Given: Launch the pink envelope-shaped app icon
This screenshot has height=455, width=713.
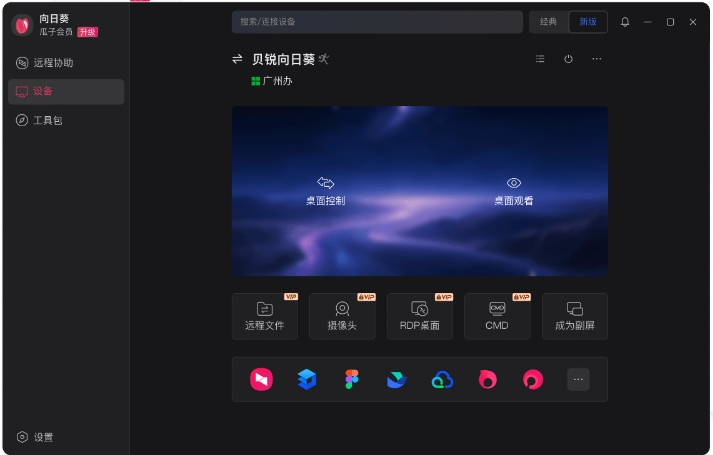Looking at the screenshot, I should 261,380.
